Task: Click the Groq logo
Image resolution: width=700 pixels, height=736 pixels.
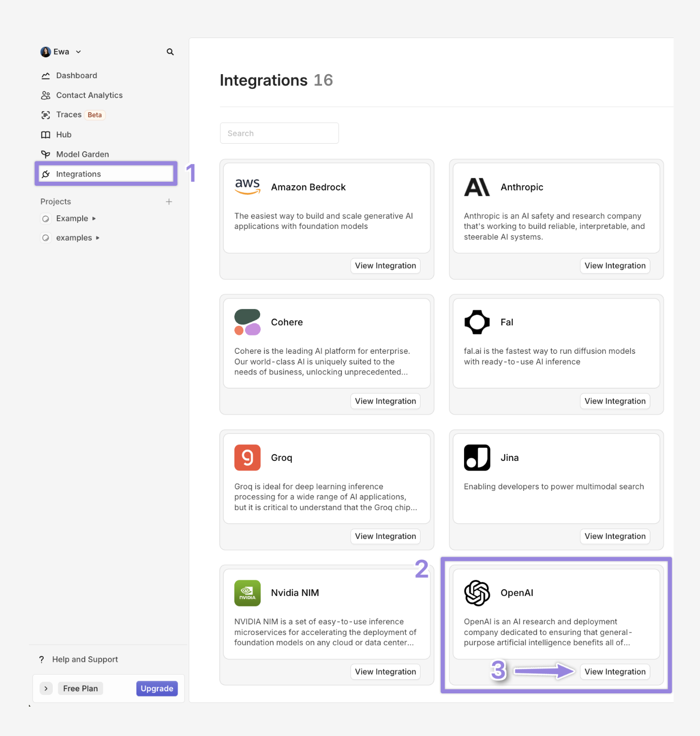Action: (x=248, y=458)
